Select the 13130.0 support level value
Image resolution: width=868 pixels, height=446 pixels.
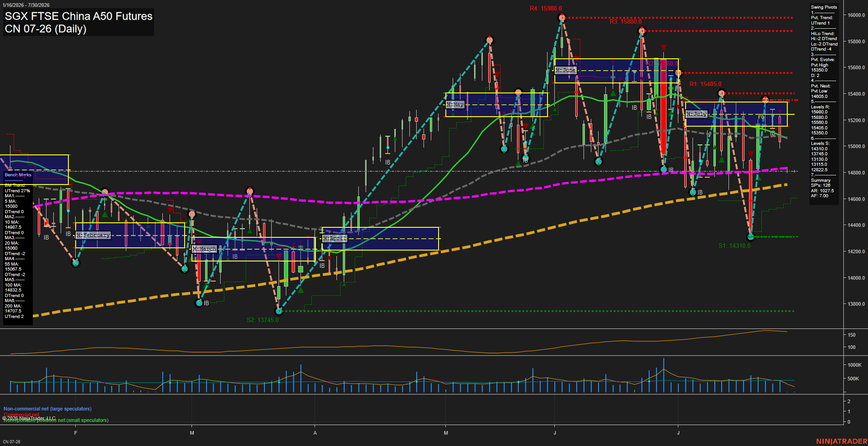(819, 159)
